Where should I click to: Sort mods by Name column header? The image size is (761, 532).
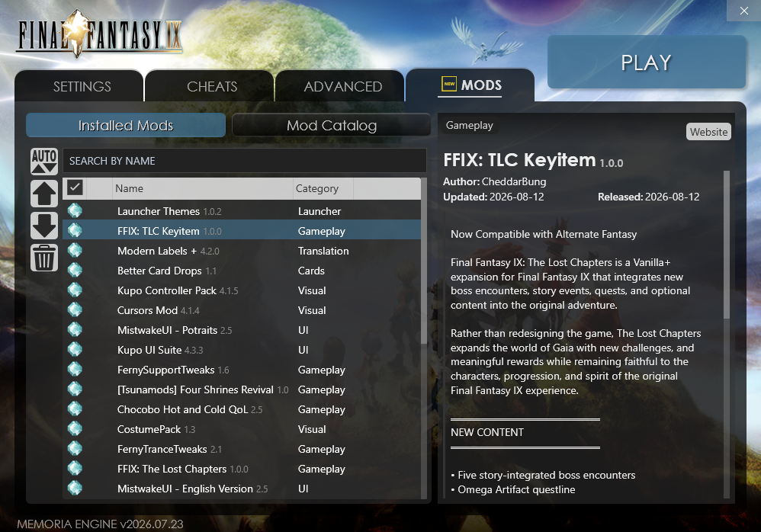[x=203, y=188]
